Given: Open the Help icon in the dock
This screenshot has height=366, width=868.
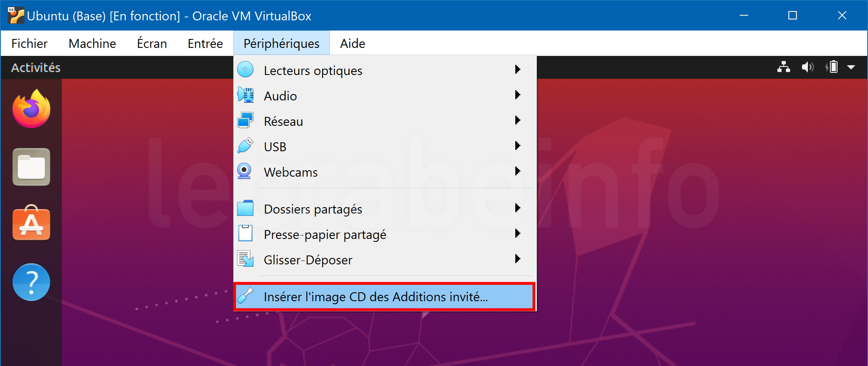Looking at the screenshot, I should tap(31, 282).
